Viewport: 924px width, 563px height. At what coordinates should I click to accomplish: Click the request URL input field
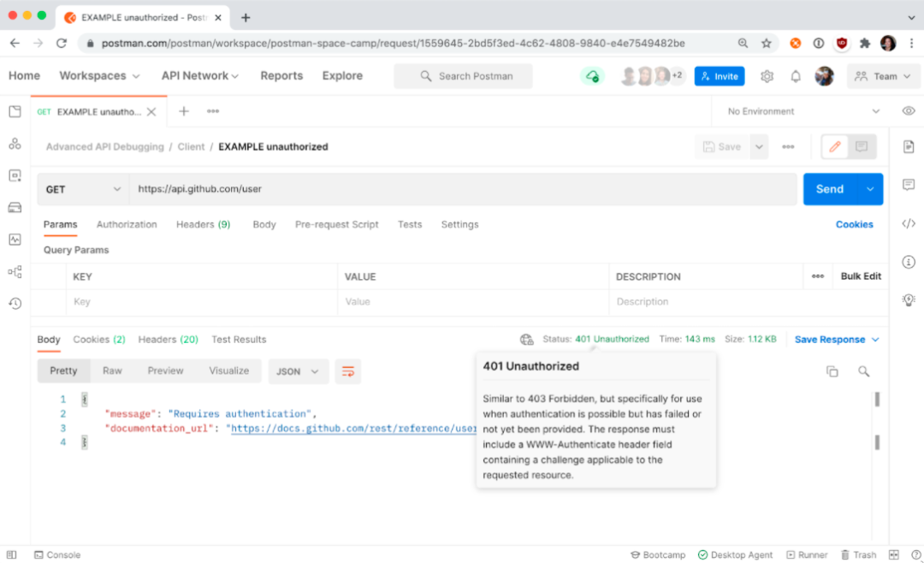tap(462, 189)
